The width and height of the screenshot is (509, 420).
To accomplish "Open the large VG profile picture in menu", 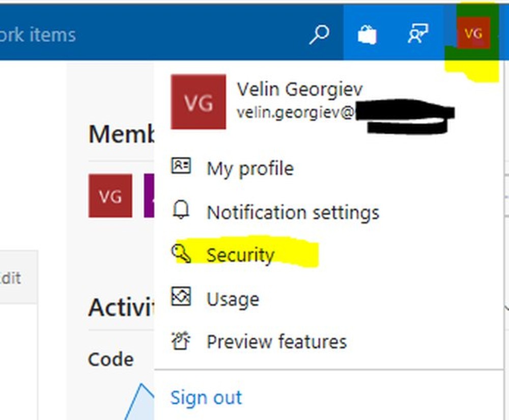I will coord(198,102).
